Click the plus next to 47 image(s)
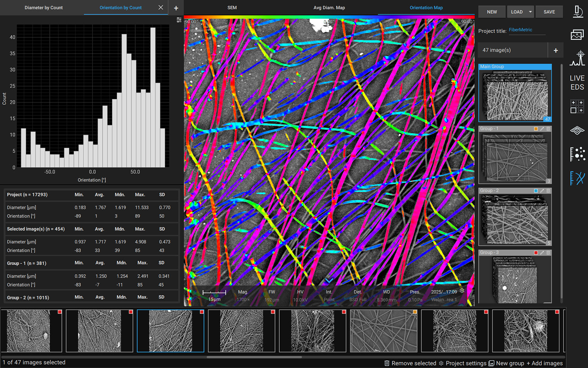This screenshot has height=368, width=588. (555, 50)
